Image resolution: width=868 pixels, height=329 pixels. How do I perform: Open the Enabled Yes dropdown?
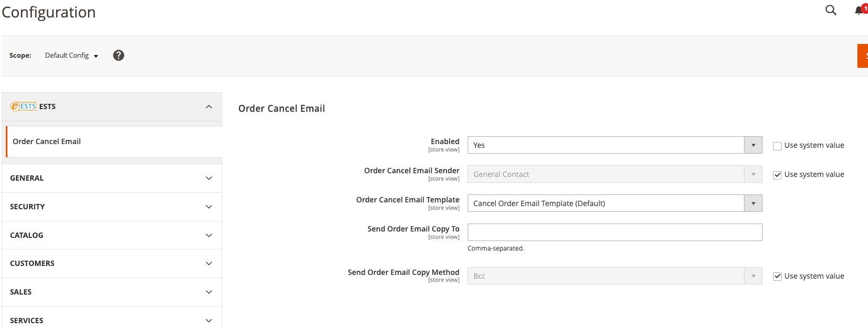tap(614, 145)
